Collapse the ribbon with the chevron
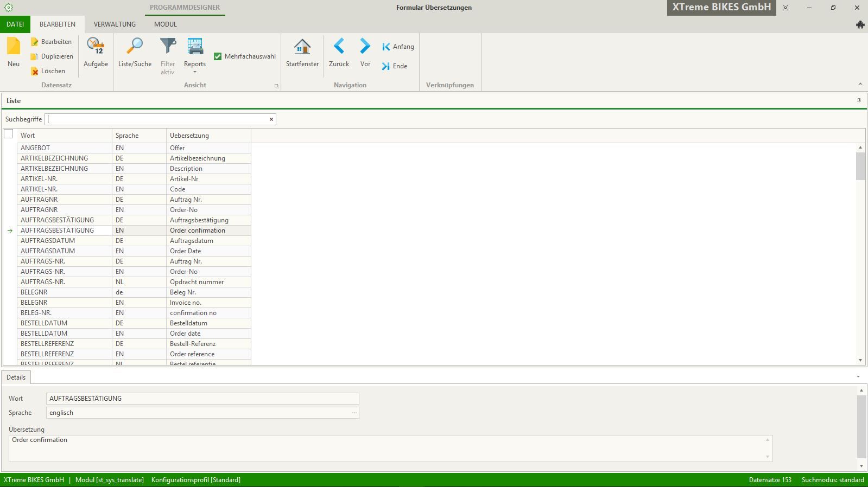 [860, 84]
